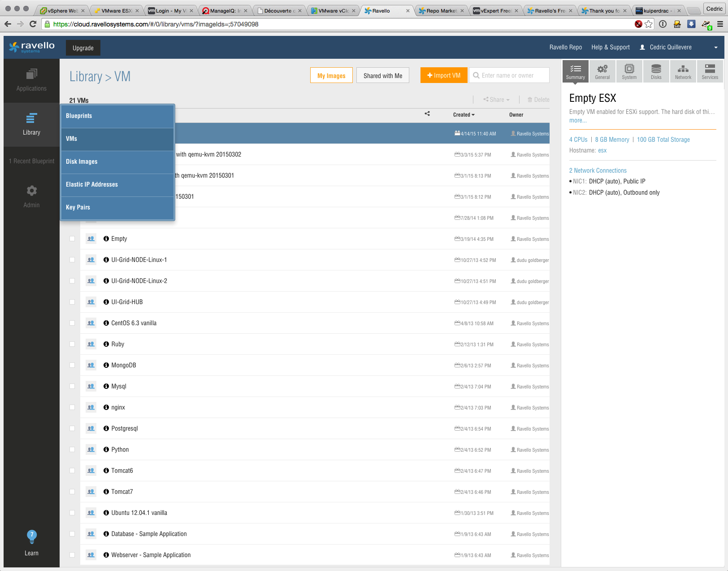Sort by the Created column header
The height and width of the screenshot is (571, 728).
click(464, 115)
